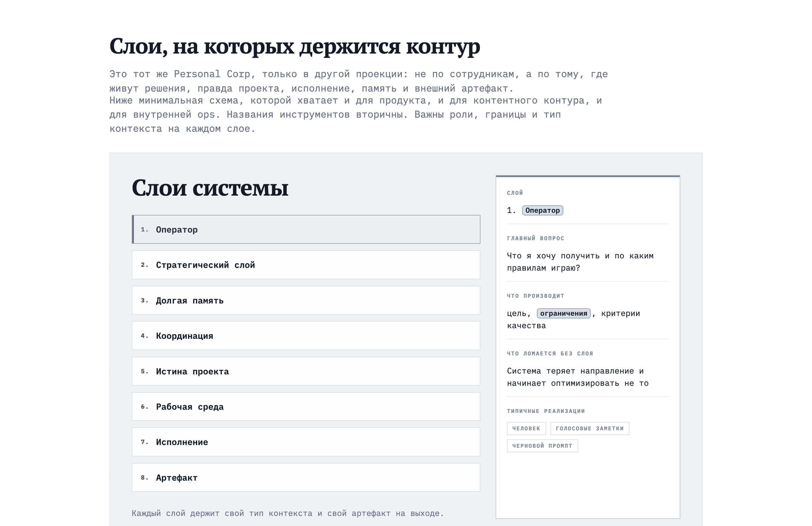Screen dimensions: 812x526
Task: Click the "ЧТО ЛОМАЕТСЯ БЕЗ СЛОЯ" label
Action: [550, 354]
